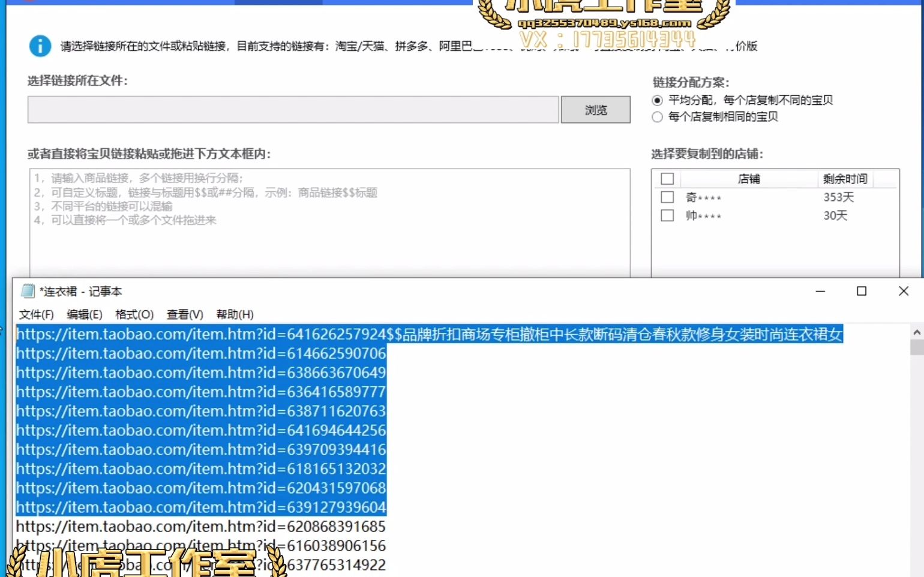Click the link line with id=639709394416
The image size is (924, 577).
click(201, 450)
